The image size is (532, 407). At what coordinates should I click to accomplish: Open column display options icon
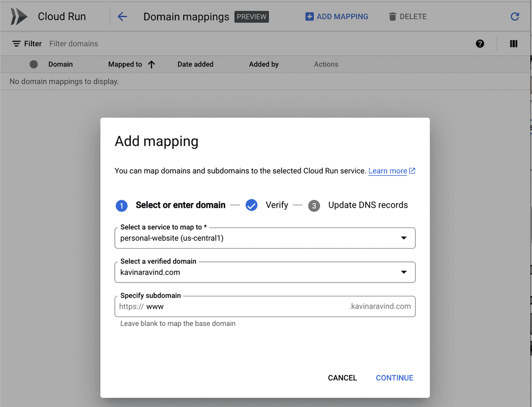tap(514, 44)
